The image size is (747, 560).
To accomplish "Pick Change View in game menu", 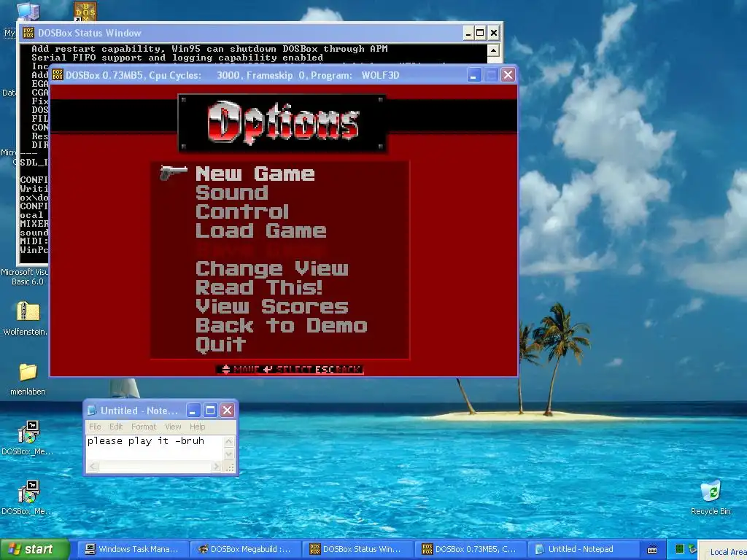I will pos(272,269).
